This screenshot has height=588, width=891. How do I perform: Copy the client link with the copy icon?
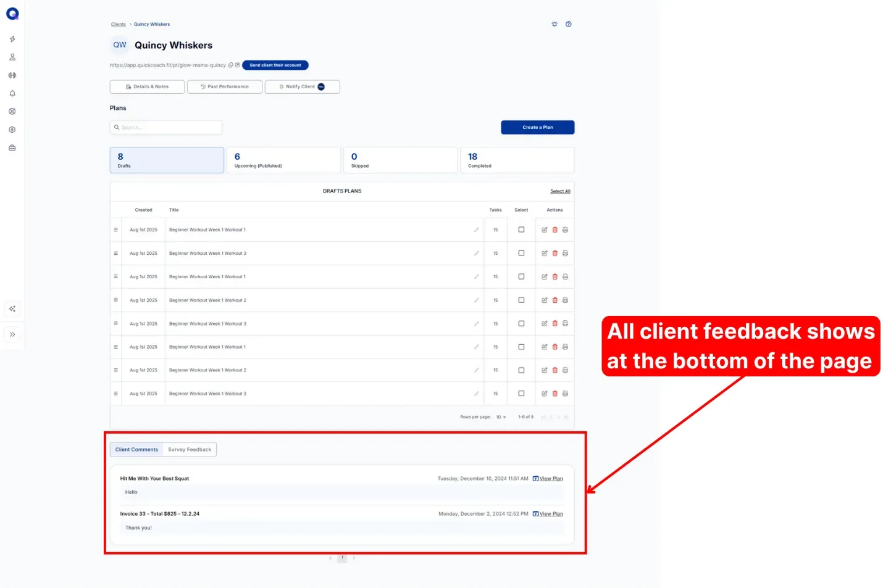tap(231, 65)
